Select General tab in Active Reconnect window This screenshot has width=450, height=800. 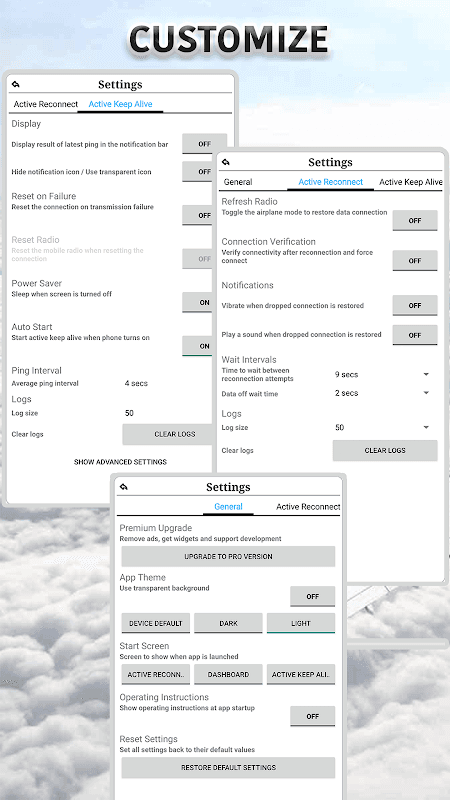[x=238, y=182]
